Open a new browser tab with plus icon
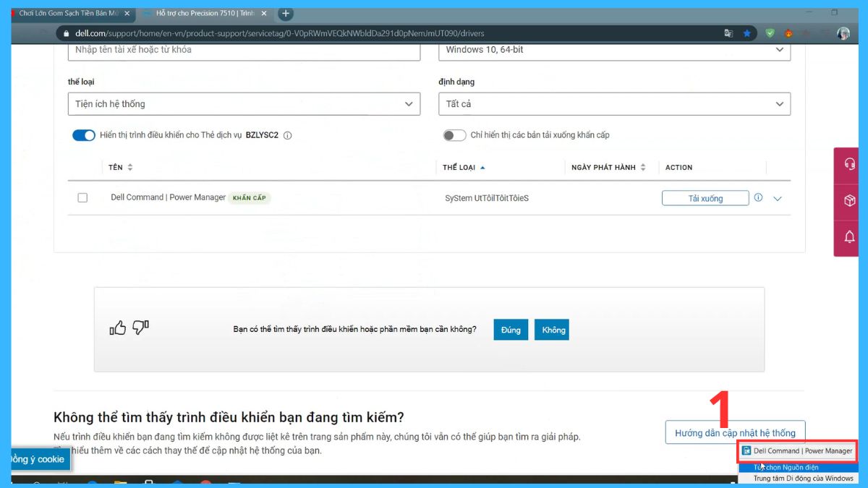This screenshot has width=868, height=488. (x=286, y=13)
